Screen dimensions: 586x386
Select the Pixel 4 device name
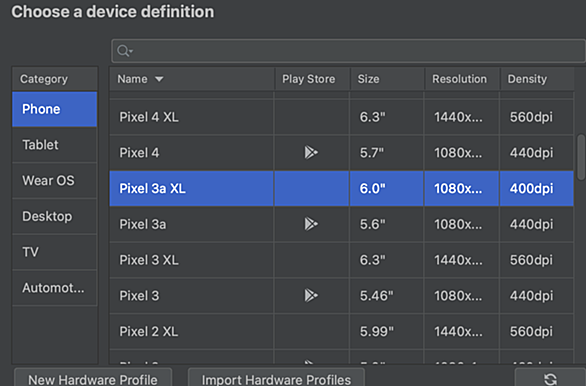tap(139, 153)
